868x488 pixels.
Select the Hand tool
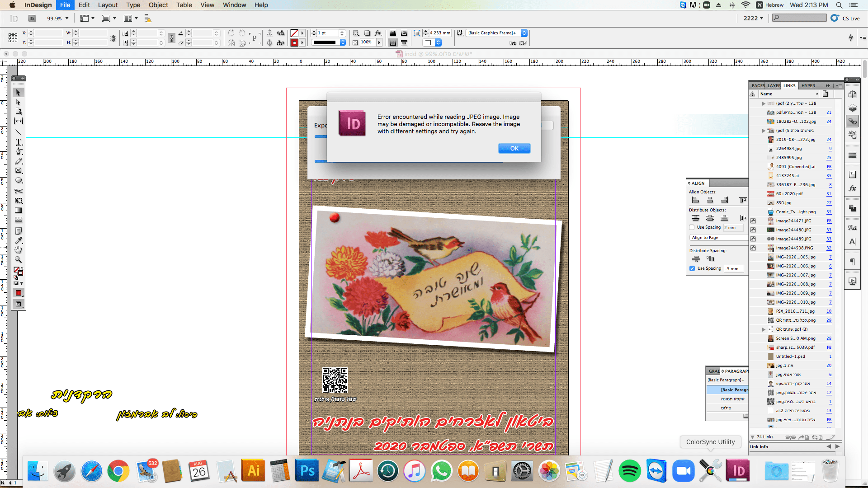pos(19,250)
